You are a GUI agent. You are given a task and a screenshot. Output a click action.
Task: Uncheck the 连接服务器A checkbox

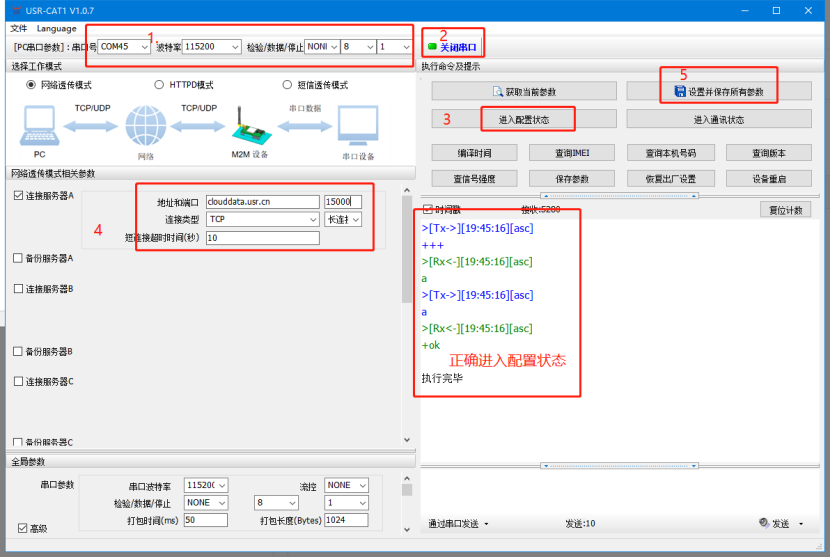(x=18, y=195)
